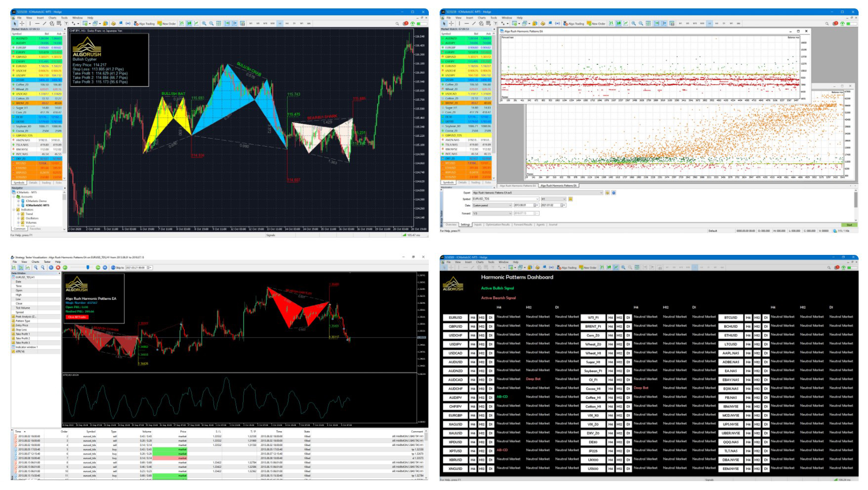Pause the strategy tester visualization playback
Screen dimensions: 868x490
coord(51,267)
